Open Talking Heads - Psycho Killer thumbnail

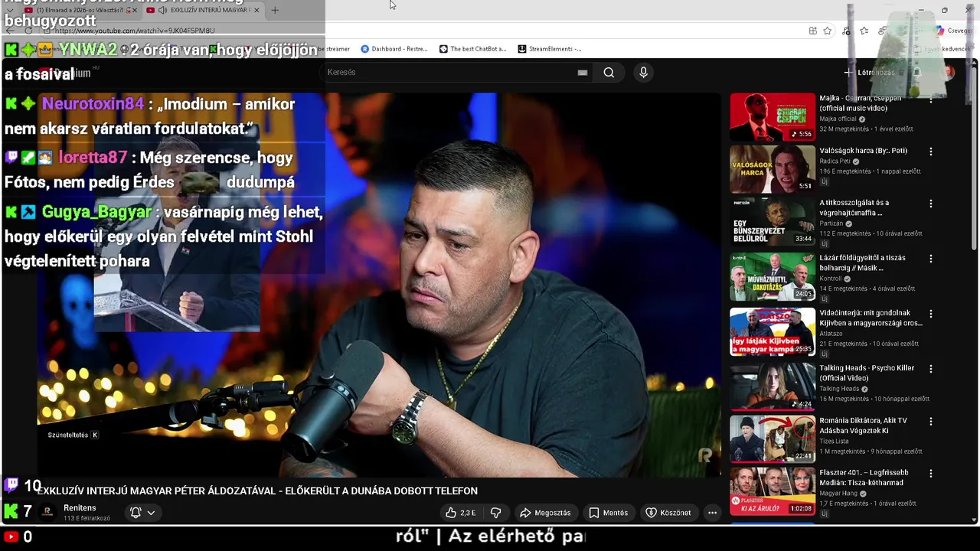[x=773, y=387]
